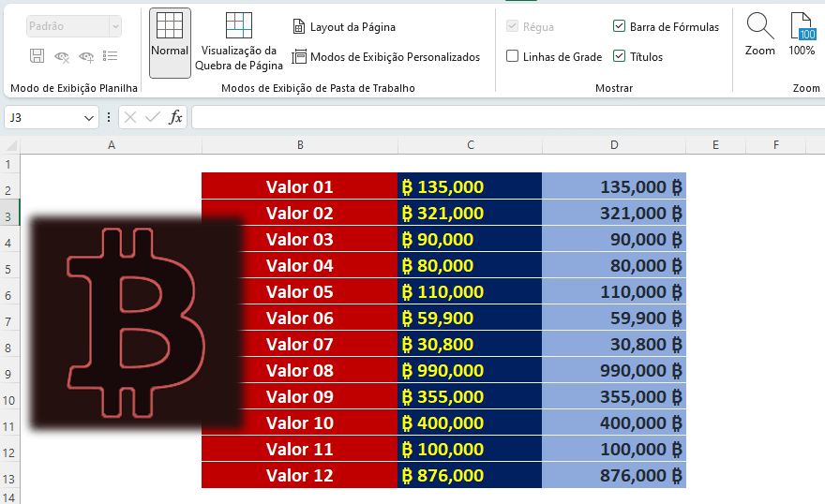Click yellow ₿ 321,000 cell

470,213
